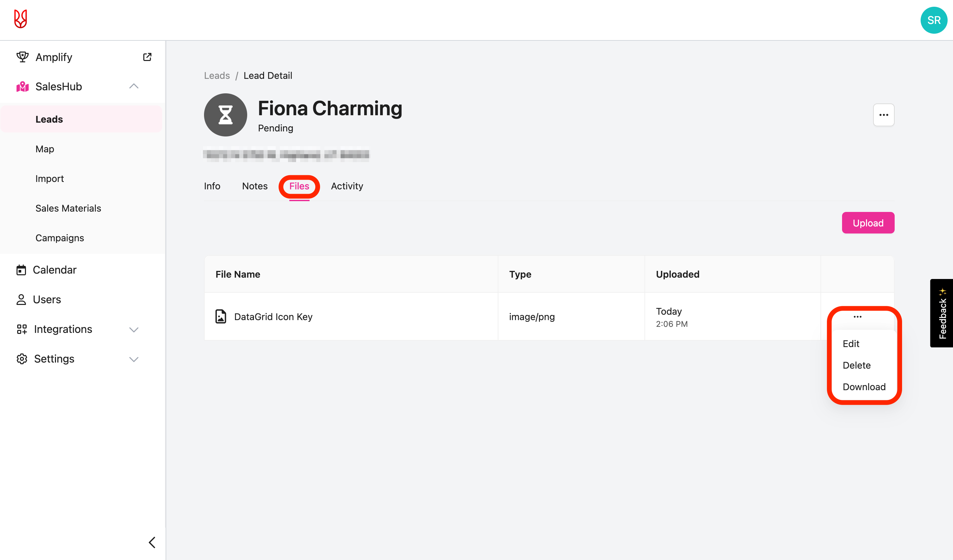Open lead options three-dot button
Image resolution: width=953 pixels, height=560 pixels.
tap(884, 115)
